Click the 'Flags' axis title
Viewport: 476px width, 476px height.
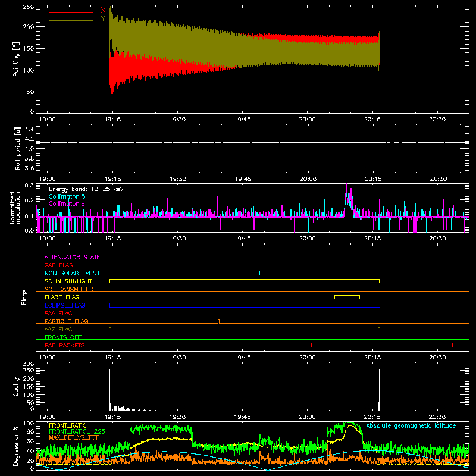tap(24, 297)
